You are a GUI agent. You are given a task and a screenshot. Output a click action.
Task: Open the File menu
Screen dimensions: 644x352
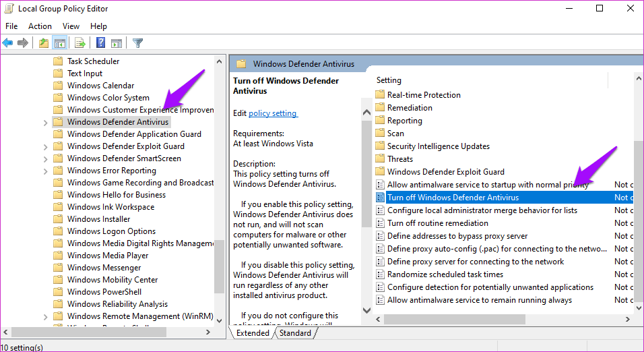[11, 26]
